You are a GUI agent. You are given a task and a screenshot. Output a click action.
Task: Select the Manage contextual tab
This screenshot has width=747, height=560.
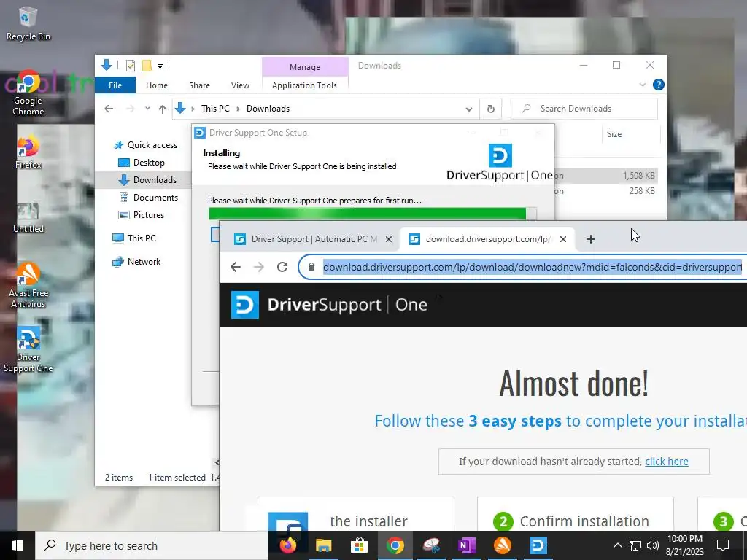(305, 66)
